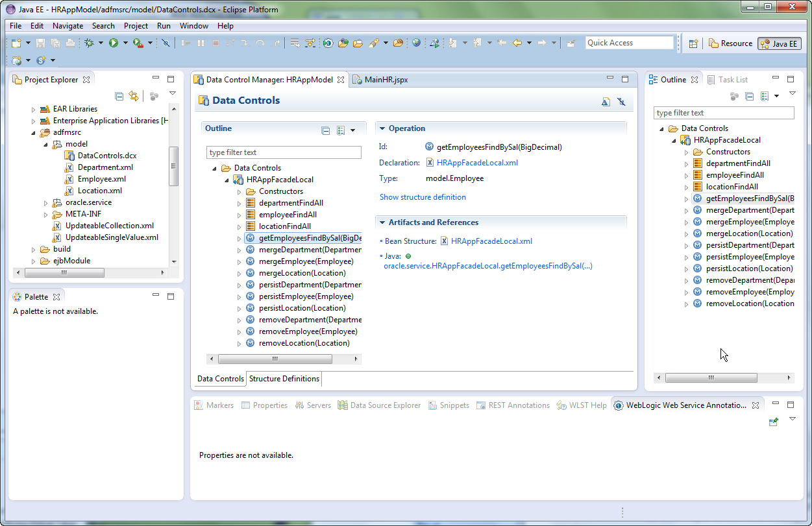The image size is (812, 526).
Task: Open the Task List view tab
Action: point(726,80)
